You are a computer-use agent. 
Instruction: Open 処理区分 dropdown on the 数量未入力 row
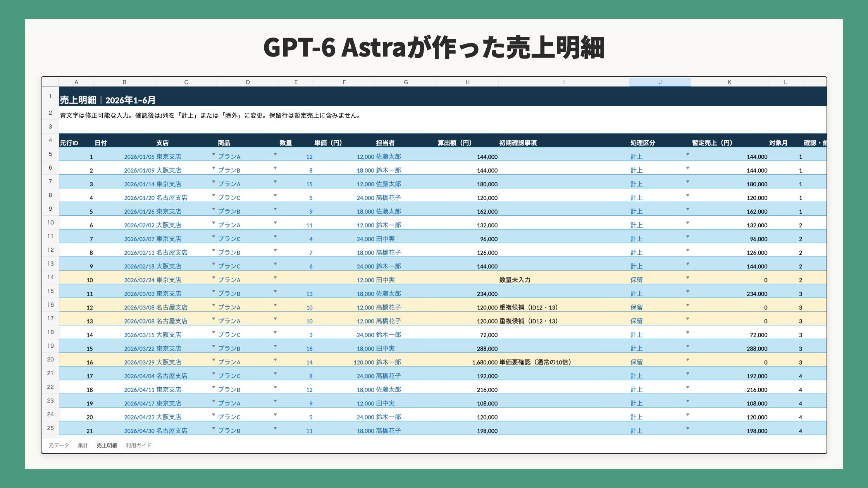[687, 278]
